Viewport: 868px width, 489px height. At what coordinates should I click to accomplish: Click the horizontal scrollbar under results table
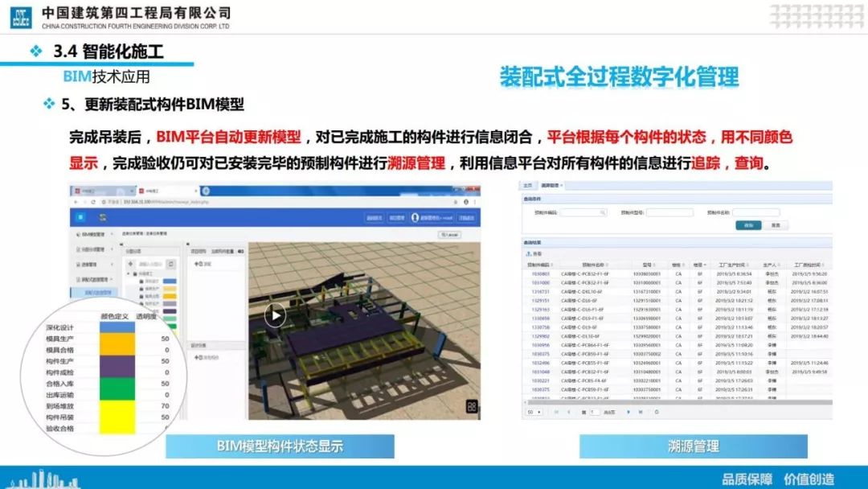click(678, 402)
